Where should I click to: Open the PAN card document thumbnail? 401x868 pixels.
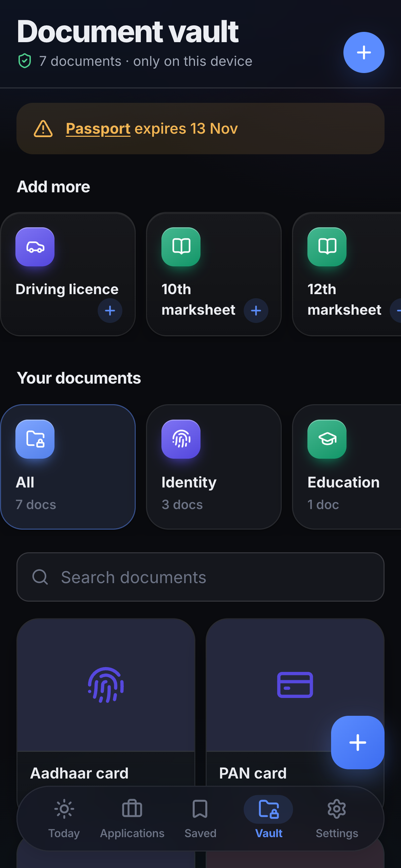[295, 685]
